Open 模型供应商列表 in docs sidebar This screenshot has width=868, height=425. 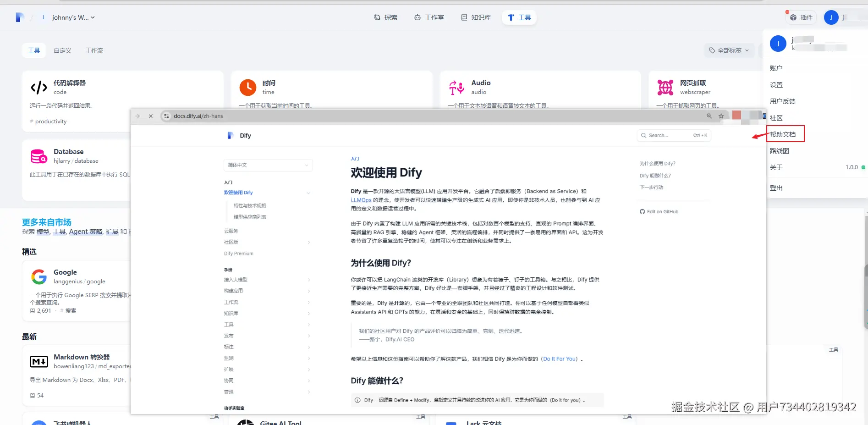coord(250,217)
